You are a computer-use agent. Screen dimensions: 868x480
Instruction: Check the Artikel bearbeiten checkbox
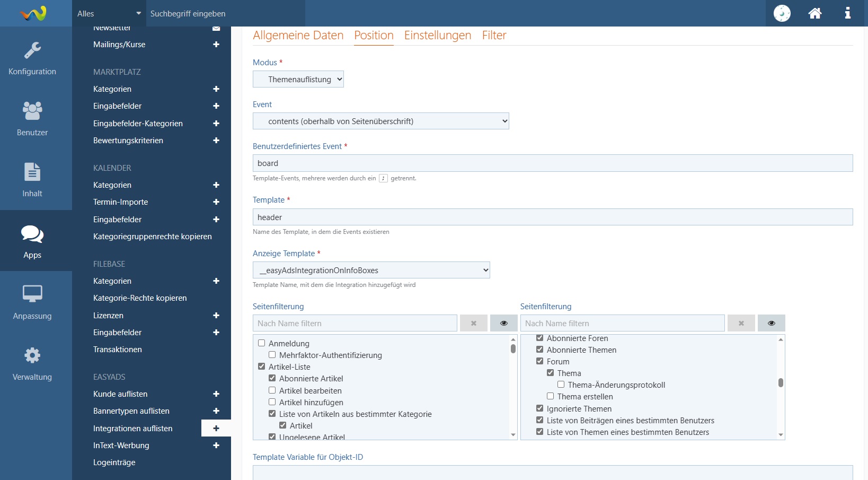click(272, 390)
